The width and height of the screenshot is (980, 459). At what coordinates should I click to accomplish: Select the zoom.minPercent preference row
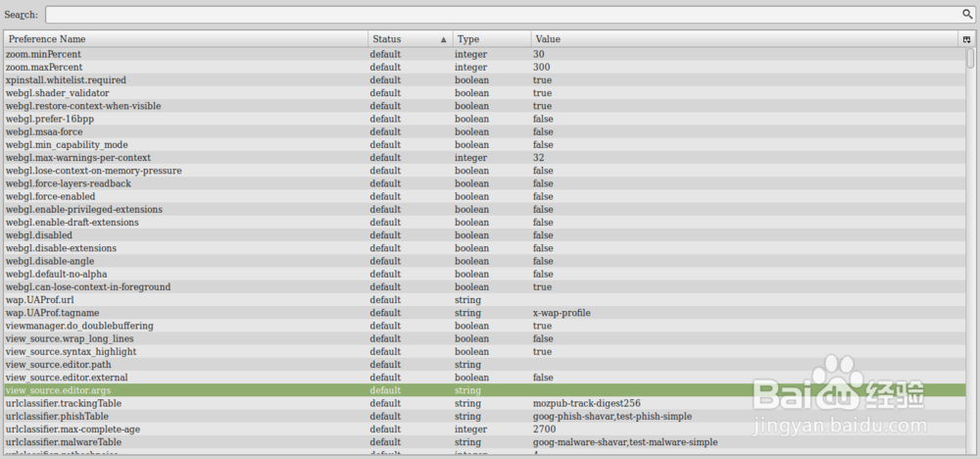(484, 54)
